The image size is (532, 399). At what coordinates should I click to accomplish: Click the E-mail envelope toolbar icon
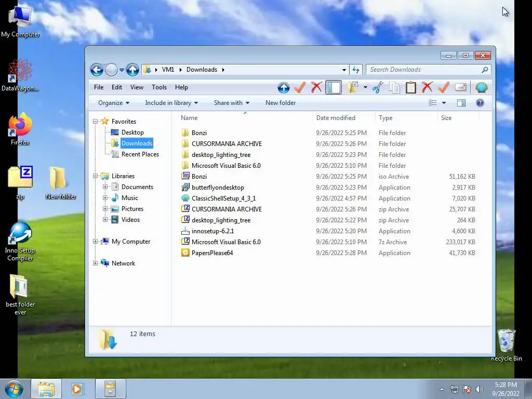tap(460, 87)
